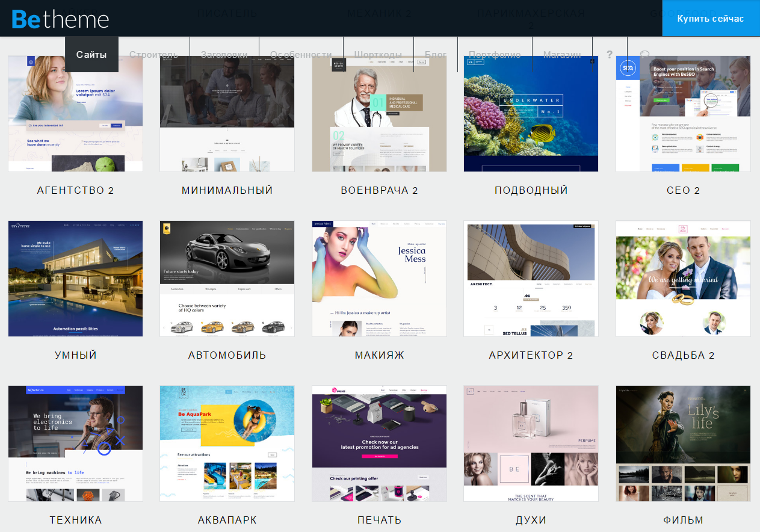Viewport: 760px width, 532px height.
Task: Open the Особенности menu item
Action: (301, 55)
